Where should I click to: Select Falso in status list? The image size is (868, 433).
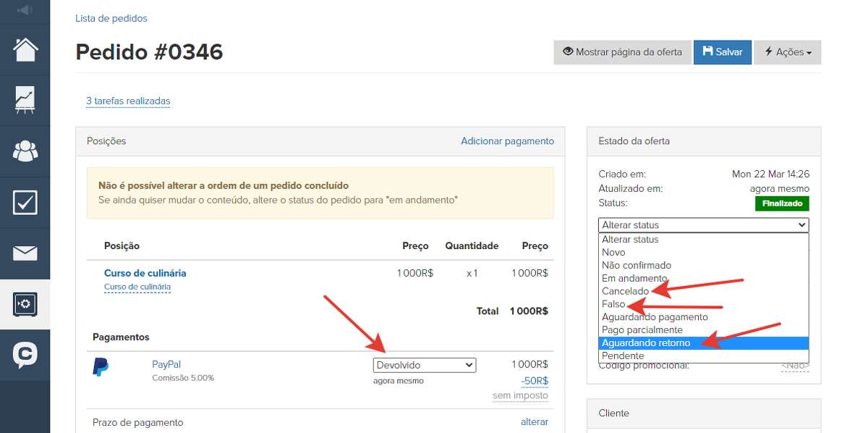point(613,304)
